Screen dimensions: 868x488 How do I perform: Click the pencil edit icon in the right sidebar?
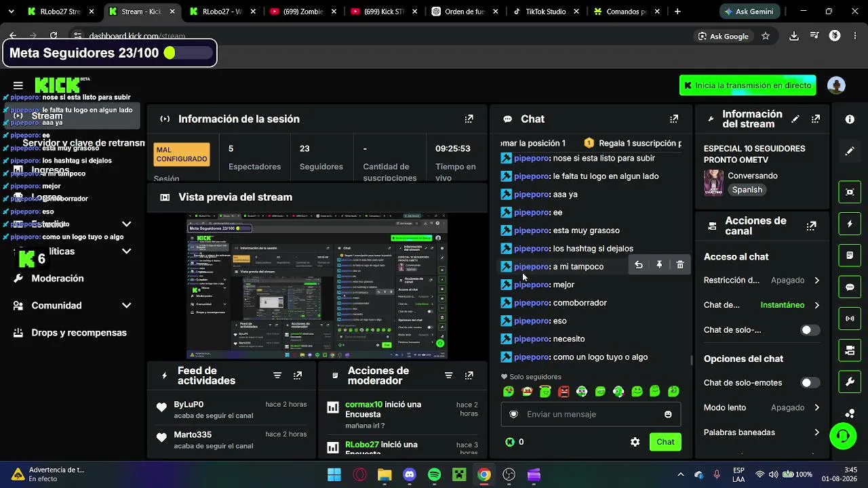[850, 151]
